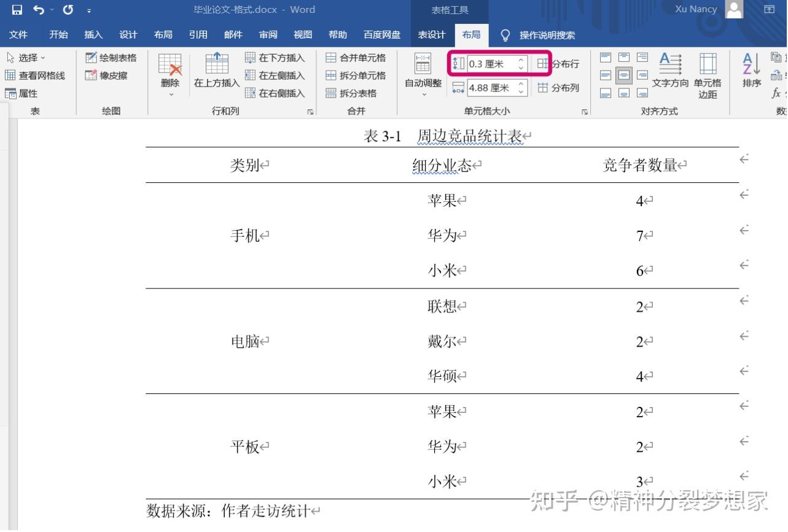Save the document with the floppy disk icon
Image resolution: width=788 pixels, height=532 pixels.
[17, 10]
